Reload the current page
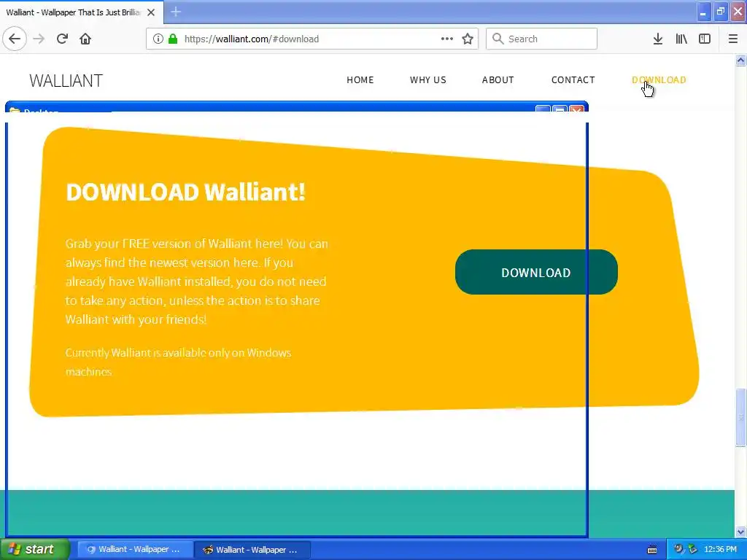The width and height of the screenshot is (747, 560). tap(62, 39)
